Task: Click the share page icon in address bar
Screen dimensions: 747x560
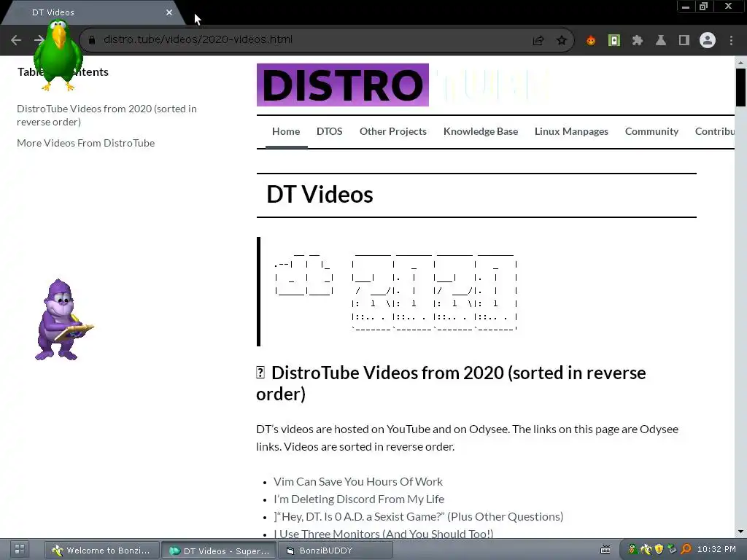Action: click(538, 41)
